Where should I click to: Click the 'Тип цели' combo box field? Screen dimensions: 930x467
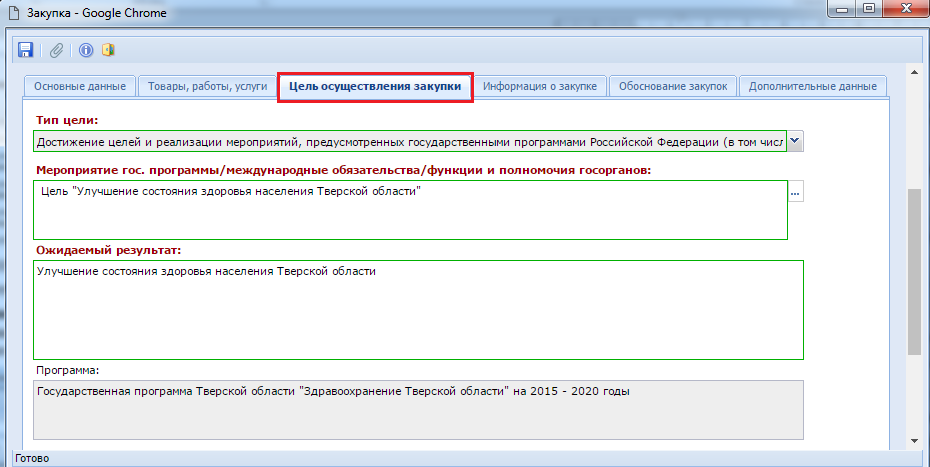[410, 141]
